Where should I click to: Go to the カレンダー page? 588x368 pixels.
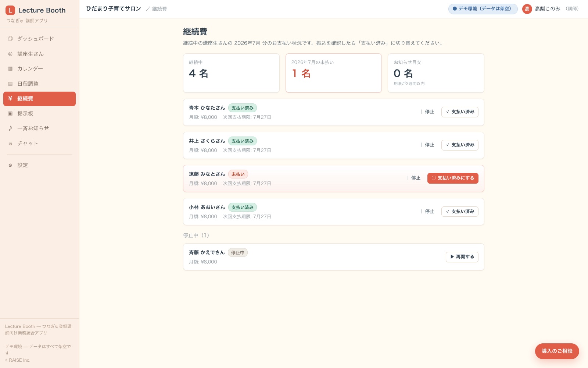[39, 68]
